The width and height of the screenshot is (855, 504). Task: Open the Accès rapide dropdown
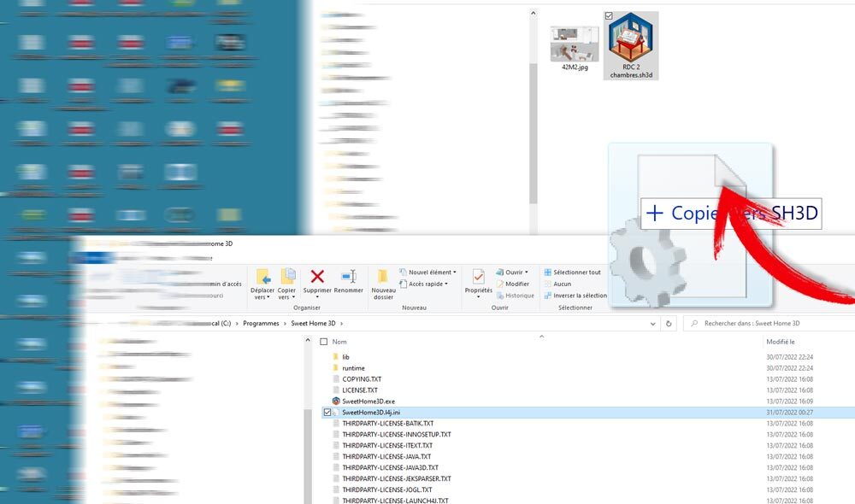click(424, 284)
